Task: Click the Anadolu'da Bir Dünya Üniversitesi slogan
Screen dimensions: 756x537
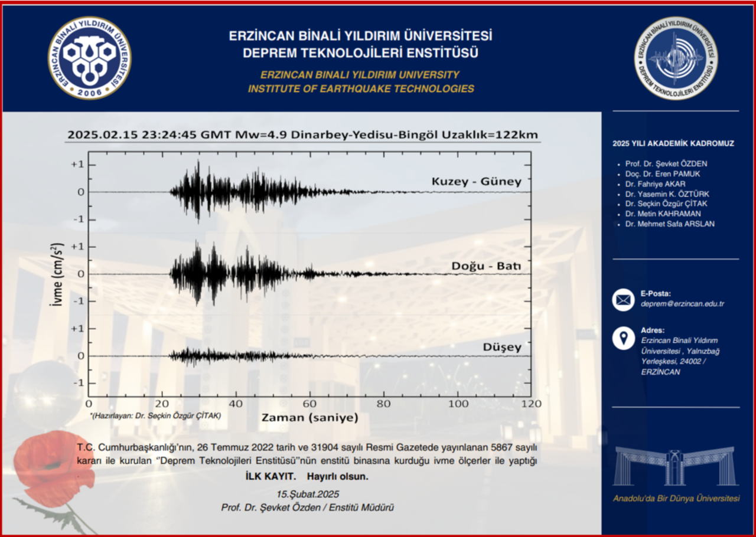Action: click(x=676, y=499)
